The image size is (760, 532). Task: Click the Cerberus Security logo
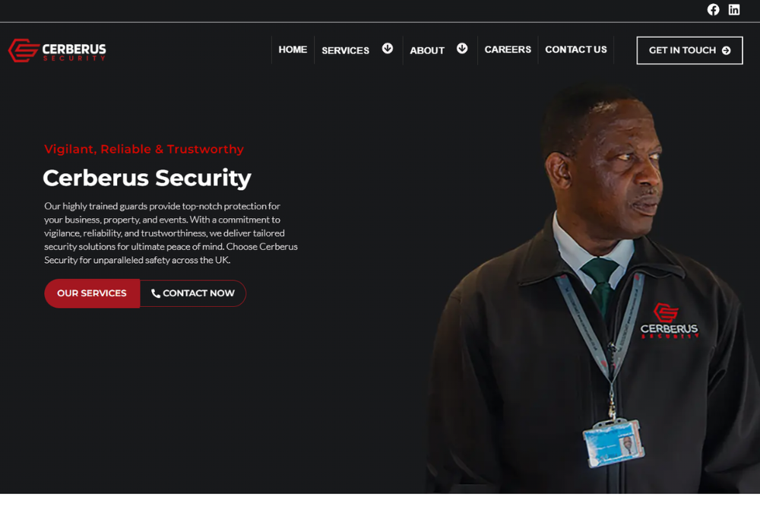coord(57,50)
